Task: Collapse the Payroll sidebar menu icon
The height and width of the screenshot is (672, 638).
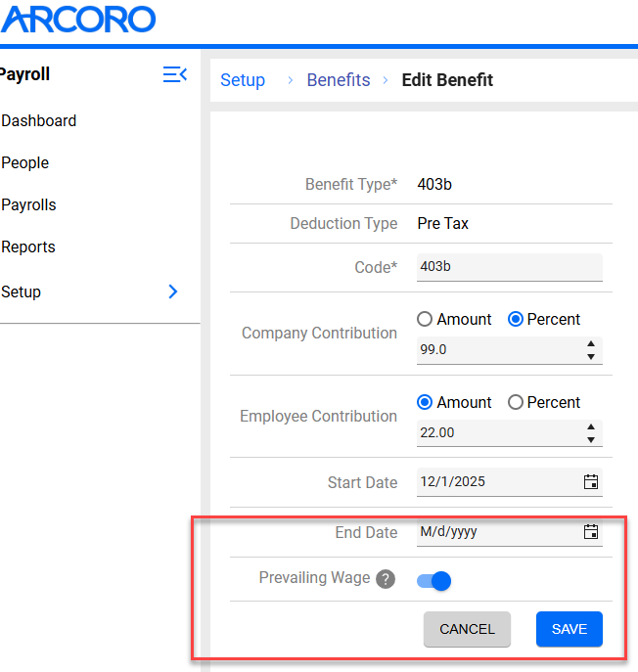Action: pyautogui.click(x=175, y=74)
